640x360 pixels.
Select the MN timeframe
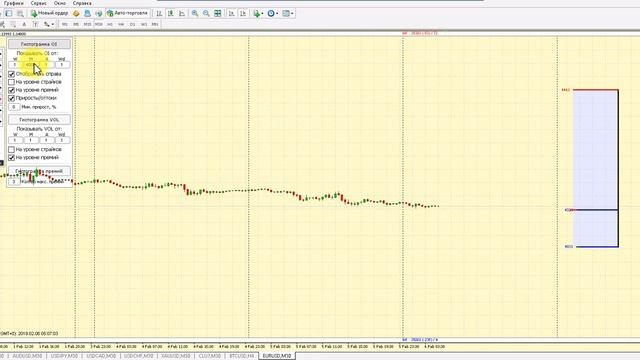[155, 24]
